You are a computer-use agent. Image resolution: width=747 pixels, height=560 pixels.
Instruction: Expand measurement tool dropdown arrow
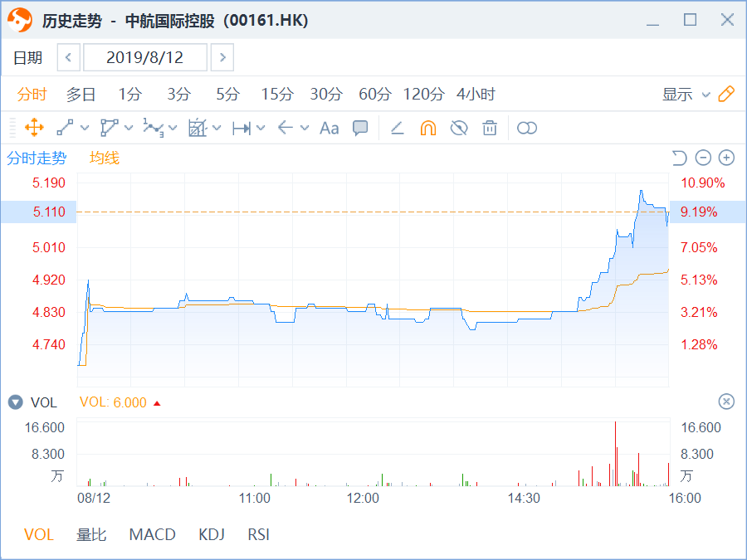217,128
